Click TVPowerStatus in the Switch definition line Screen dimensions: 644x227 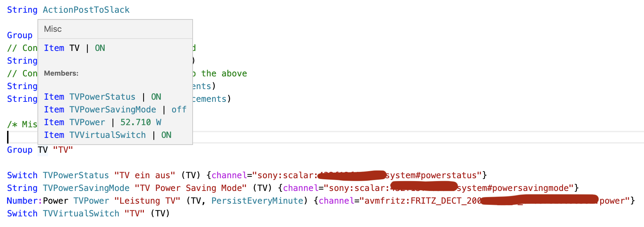click(x=76, y=175)
